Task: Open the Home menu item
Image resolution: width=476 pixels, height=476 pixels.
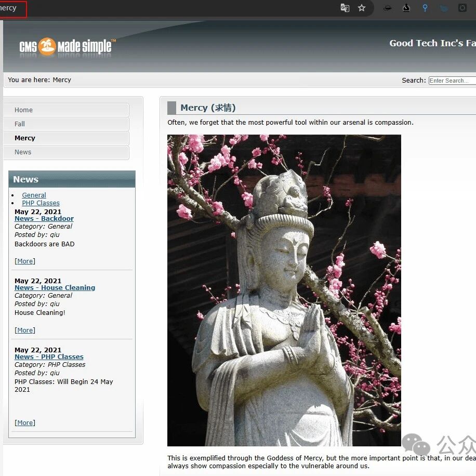Action: tap(66, 110)
